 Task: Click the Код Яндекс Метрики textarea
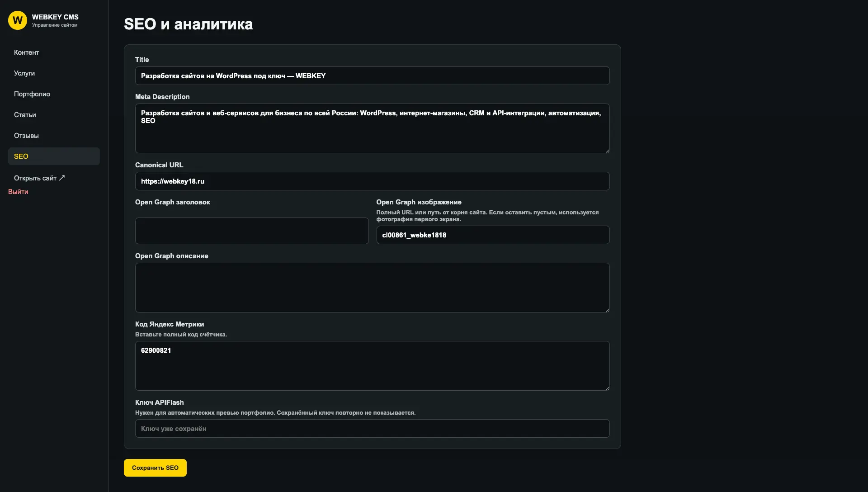pos(372,366)
